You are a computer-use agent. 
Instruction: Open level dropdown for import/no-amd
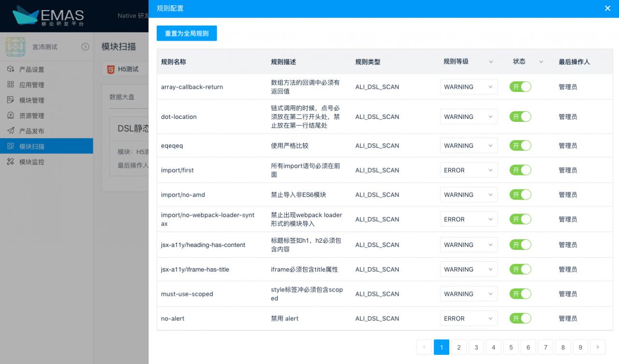pyautogui.click(x=469, y=195)
